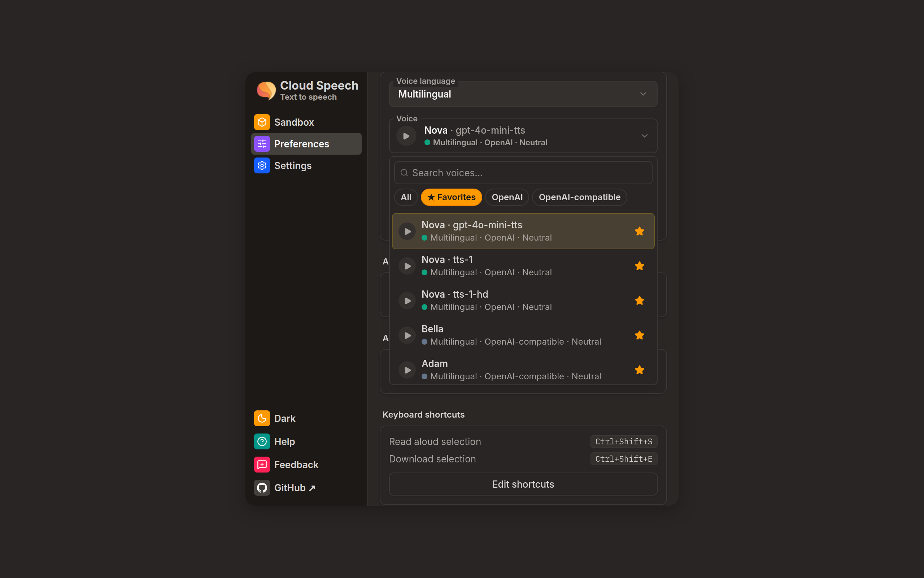
Task: Open the Sandbox page
Action: [x=306, y=122]
